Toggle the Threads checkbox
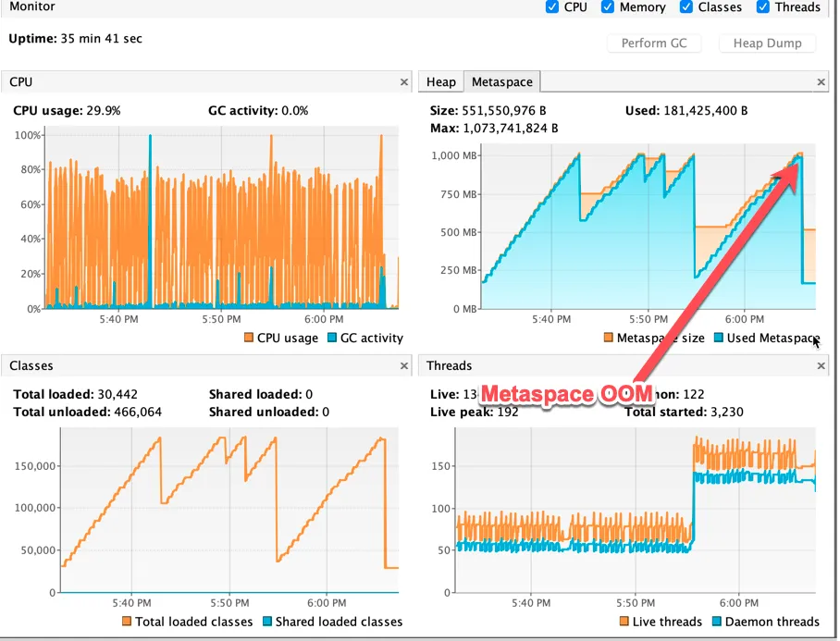Viewport: 840px width, 641px height. tap(763, 7)
